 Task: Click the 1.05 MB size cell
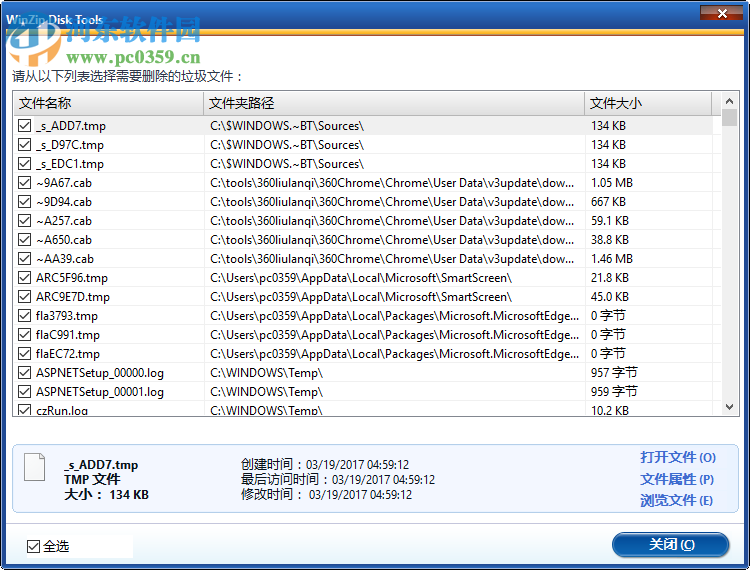[612, 183]
